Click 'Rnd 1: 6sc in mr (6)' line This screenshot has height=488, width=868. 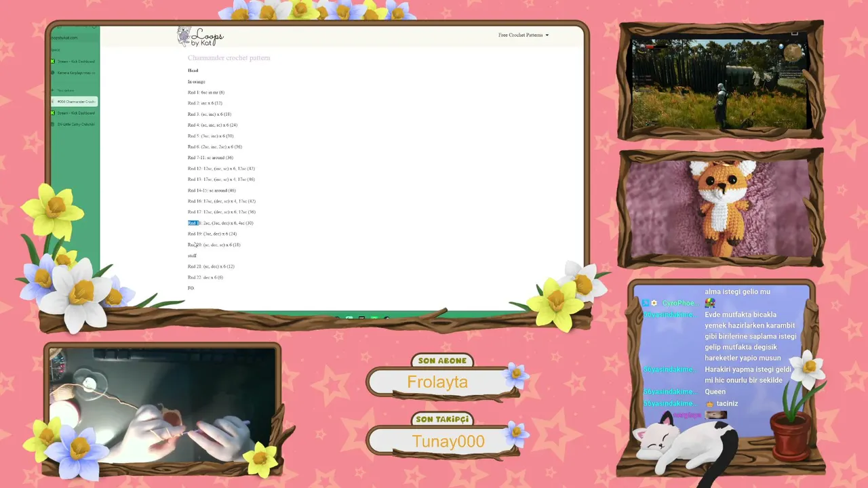click(x=205, y=92)
